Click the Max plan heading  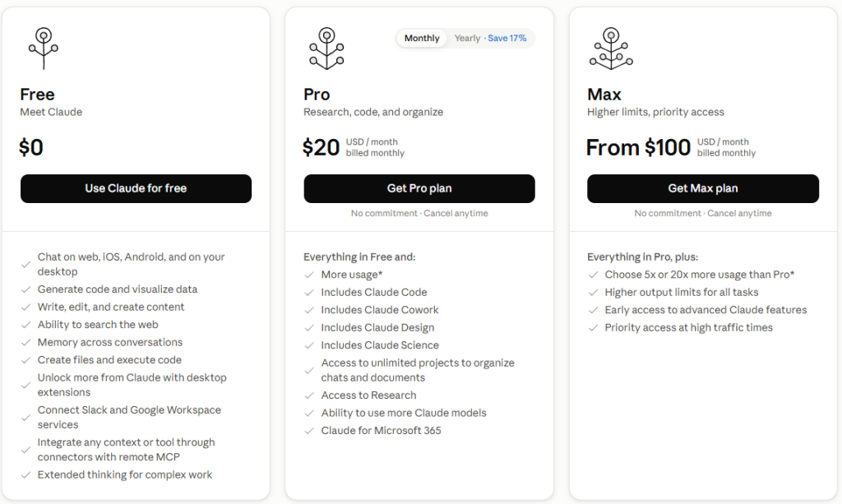click(604, 95)
